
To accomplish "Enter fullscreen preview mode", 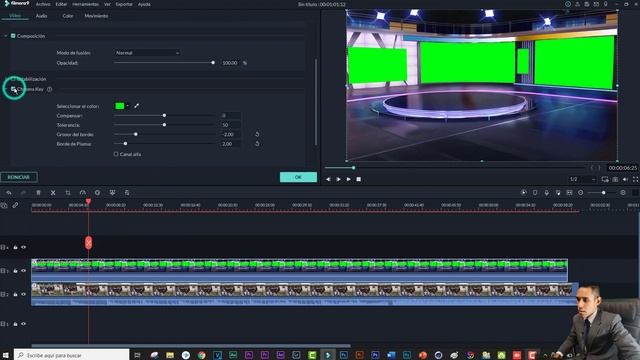I will tap(636, 179).
